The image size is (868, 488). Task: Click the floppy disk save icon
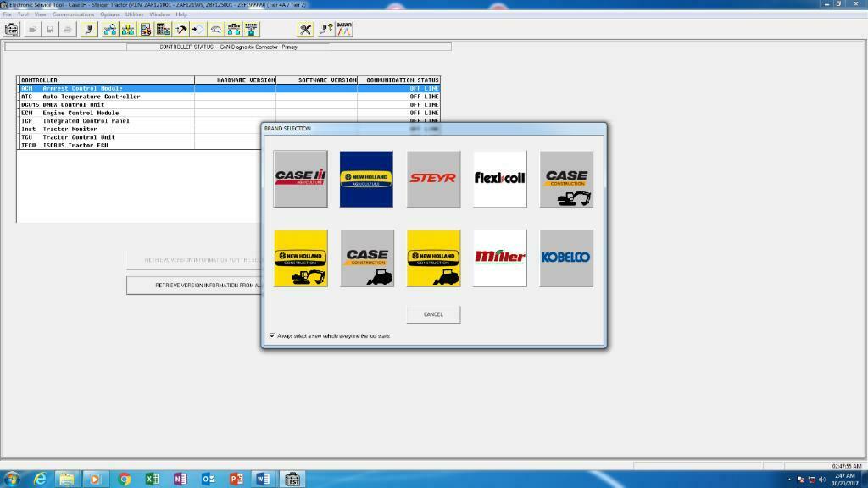pyautogui.click(x=50, y=30)
